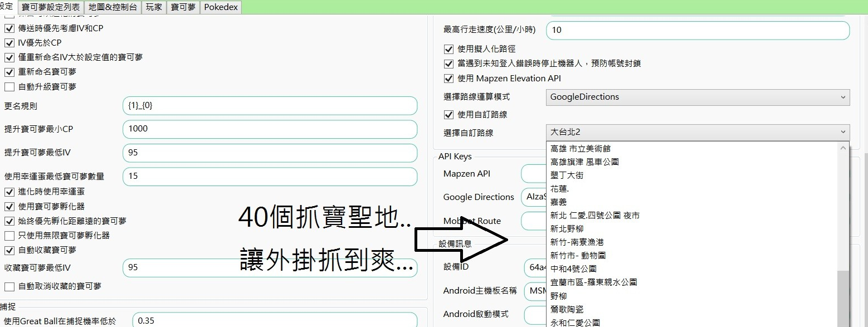This screenshot has height=327, width=868.
Task: Enable 只使用無限寶可夢孵化器 checkbox
Action: click(x=9, y=236)
